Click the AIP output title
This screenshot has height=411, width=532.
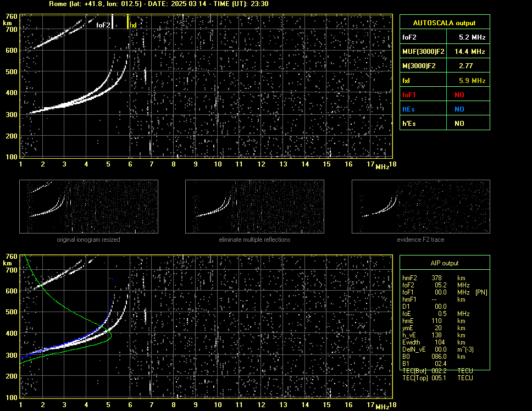pos(445,263)
